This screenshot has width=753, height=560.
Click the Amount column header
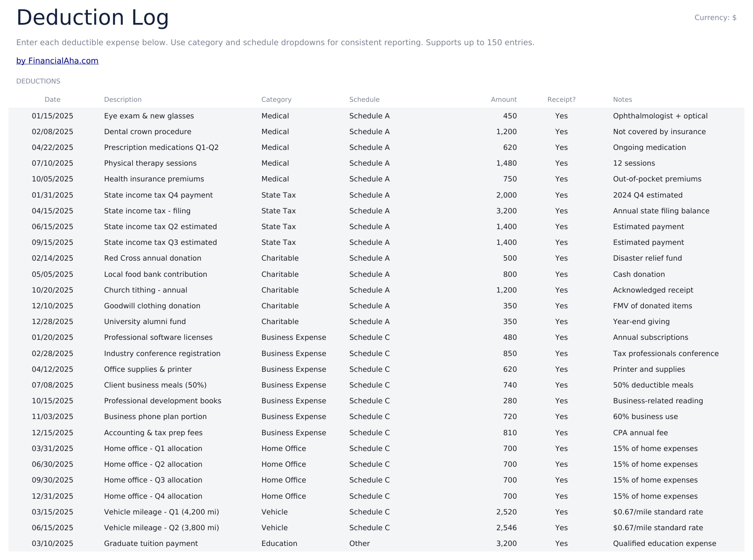[504, 100]
